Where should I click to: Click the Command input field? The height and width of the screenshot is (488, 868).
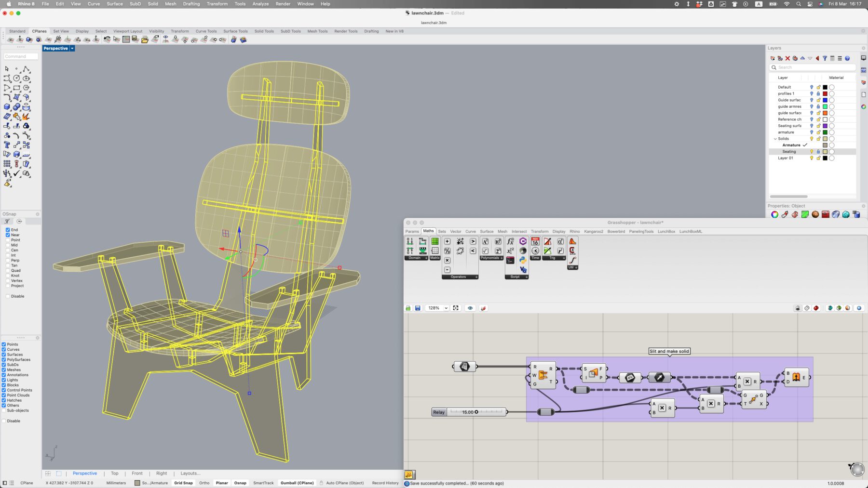[x=21, y=56]
